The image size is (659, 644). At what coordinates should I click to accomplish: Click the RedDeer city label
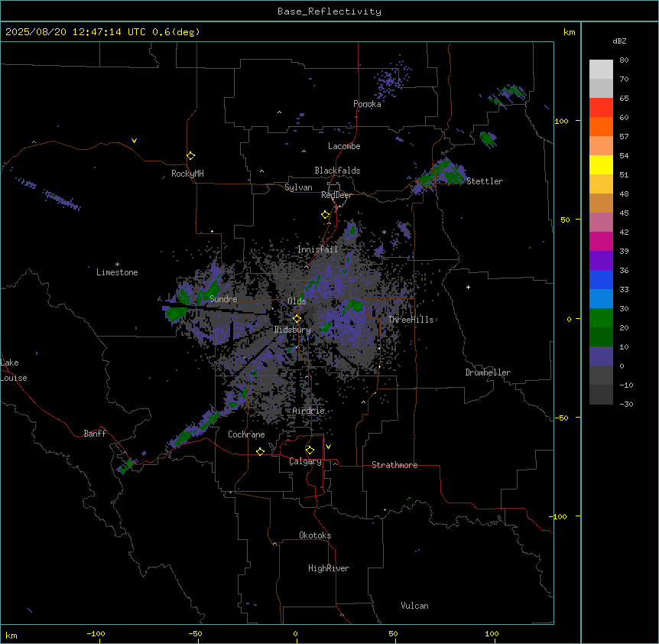pos(336,195)
